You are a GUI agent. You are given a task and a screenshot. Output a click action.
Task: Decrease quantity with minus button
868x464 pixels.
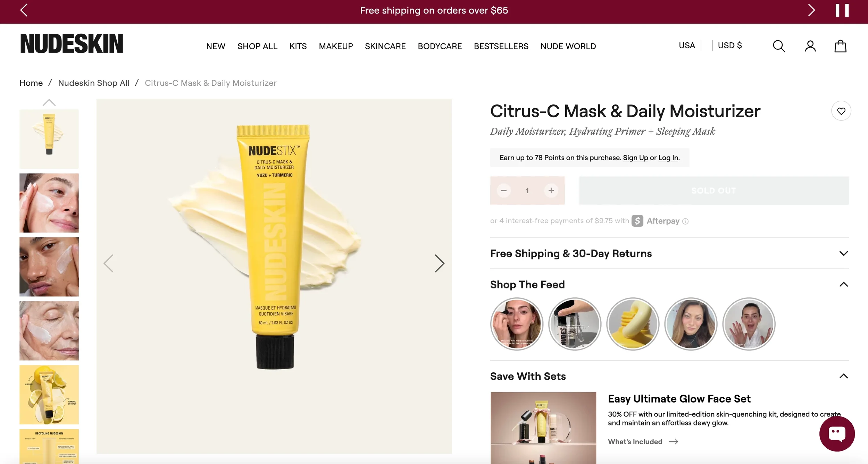504,191
